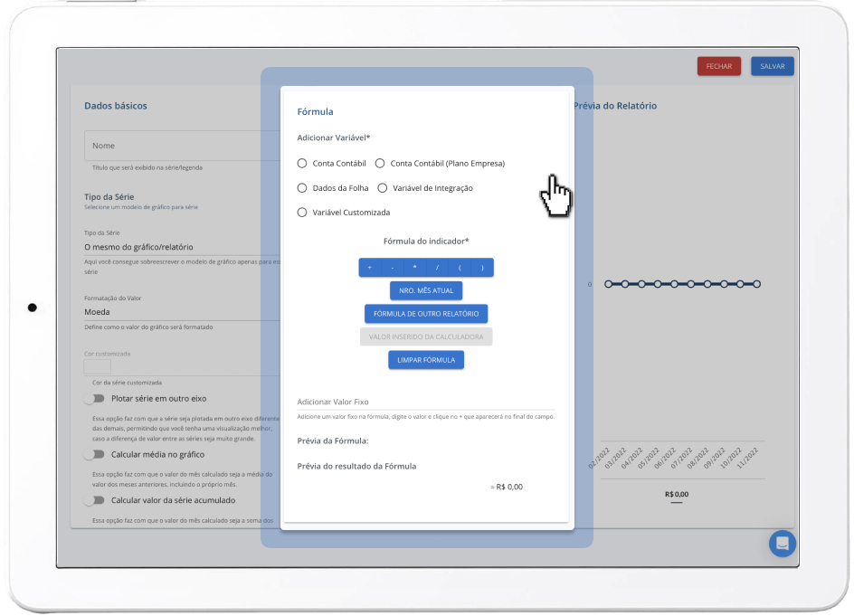Click the 11/2022 chart axis label

coord(747,458)
